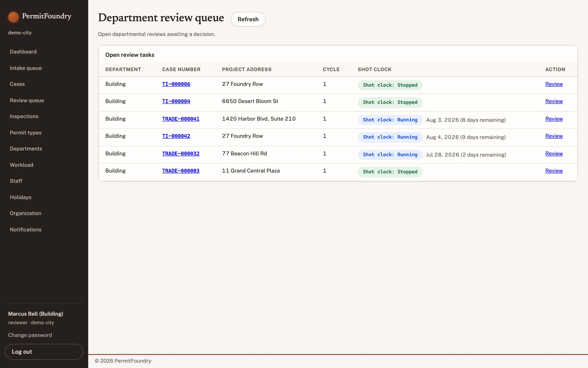View the Workload page

coord(21,165)
